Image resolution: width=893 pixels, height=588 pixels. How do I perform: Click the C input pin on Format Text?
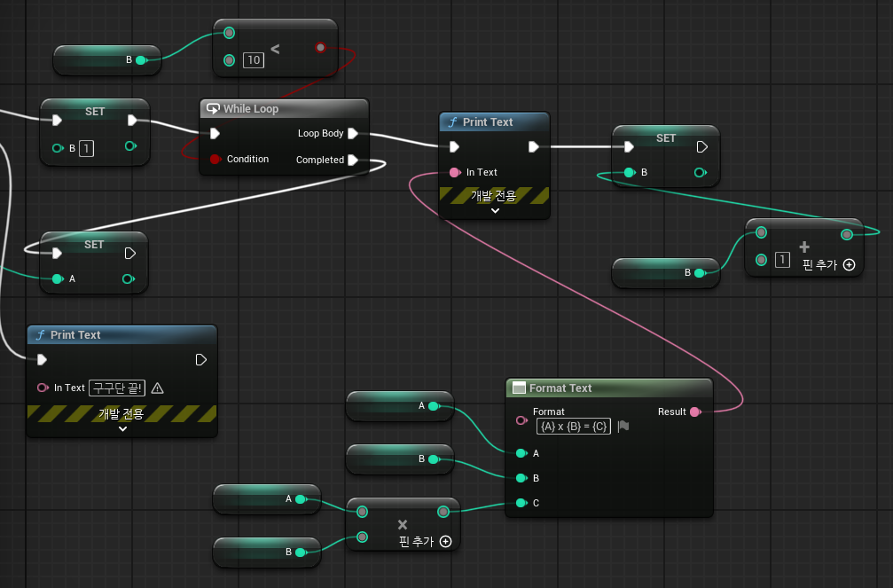[521, 503]
